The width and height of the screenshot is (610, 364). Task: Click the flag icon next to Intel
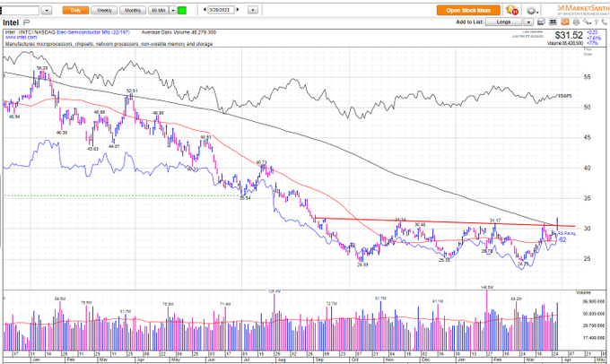[x=26, y=22]
